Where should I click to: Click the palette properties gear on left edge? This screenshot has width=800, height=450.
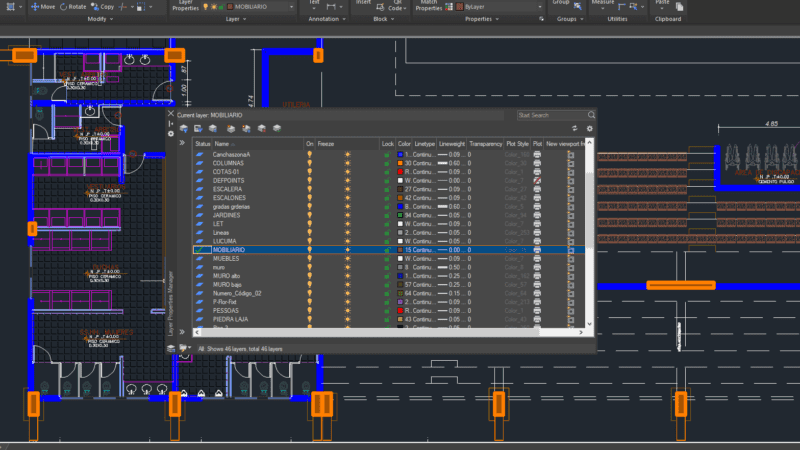pos(171,134)
